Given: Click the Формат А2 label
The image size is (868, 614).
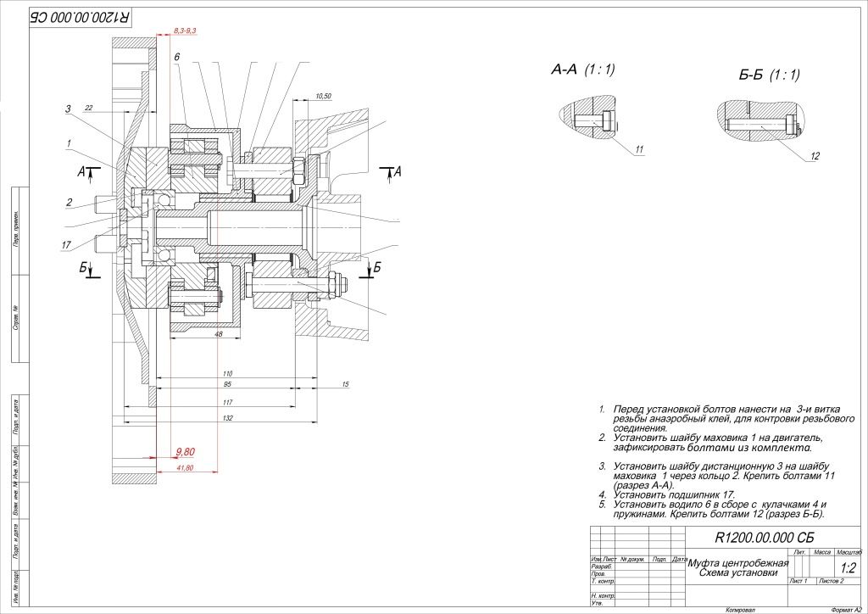Looking at the screenshot, I should (x=846, y=609).
